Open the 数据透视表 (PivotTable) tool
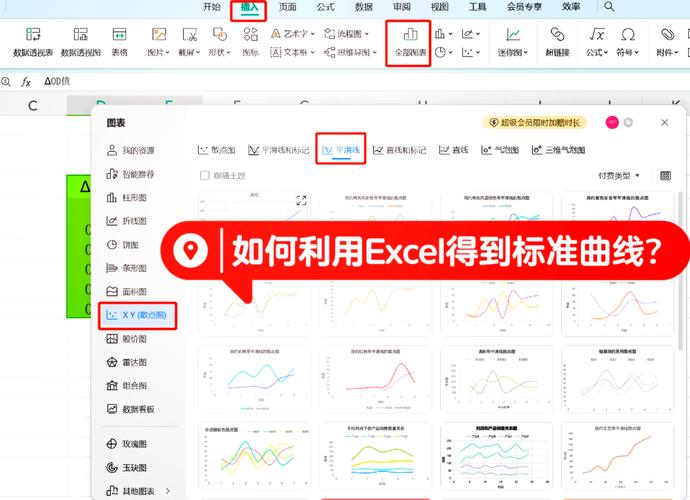The image size is (690, 500). point(33,42)
